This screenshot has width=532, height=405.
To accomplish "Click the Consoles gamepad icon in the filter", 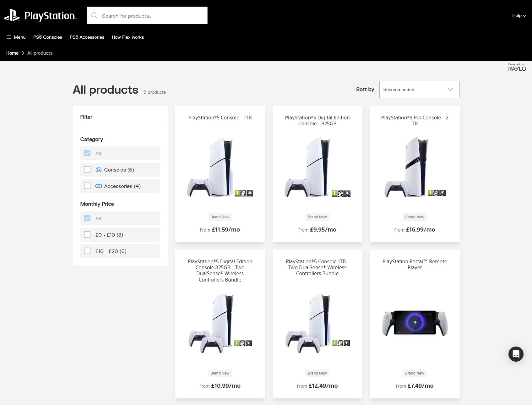I will 99,170.
